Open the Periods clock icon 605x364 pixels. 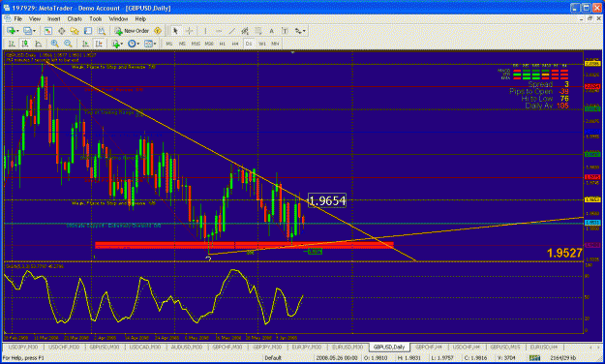(132, 44)
